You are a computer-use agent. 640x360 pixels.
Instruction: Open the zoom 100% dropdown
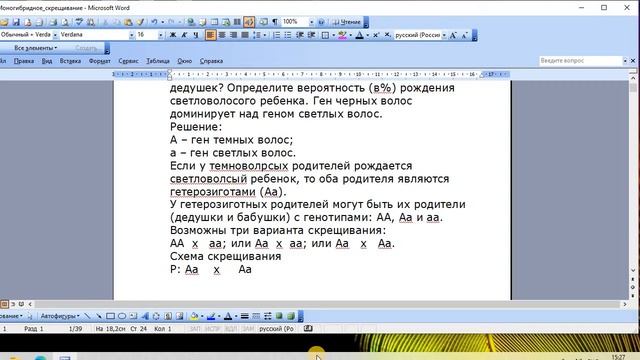[x=311, y=22]
